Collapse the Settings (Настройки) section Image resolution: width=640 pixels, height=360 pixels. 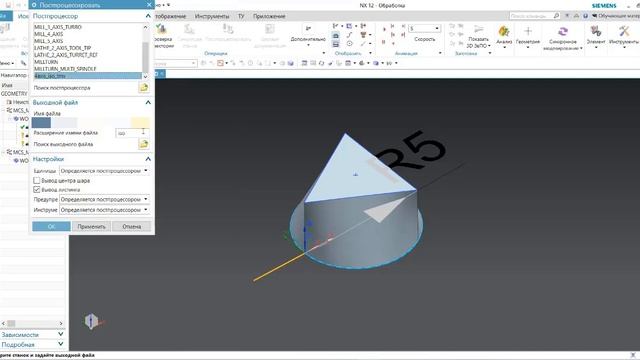pyautogui.click(x=148, y=159)
